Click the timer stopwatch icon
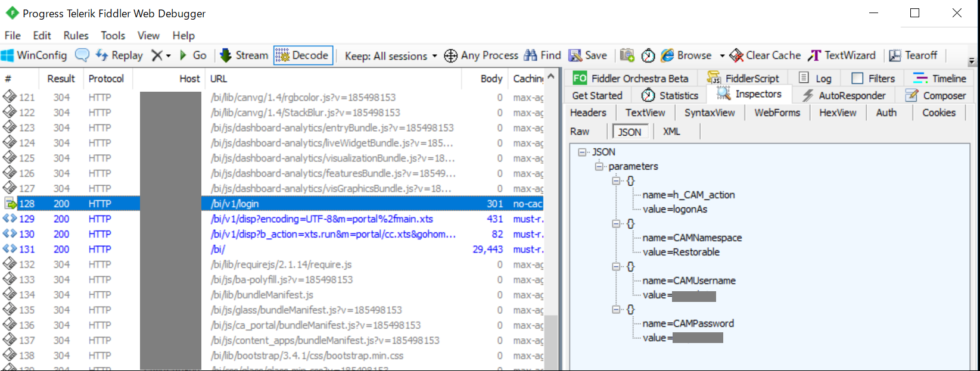The width and height of the screenshot is (980, 371). 648,55
